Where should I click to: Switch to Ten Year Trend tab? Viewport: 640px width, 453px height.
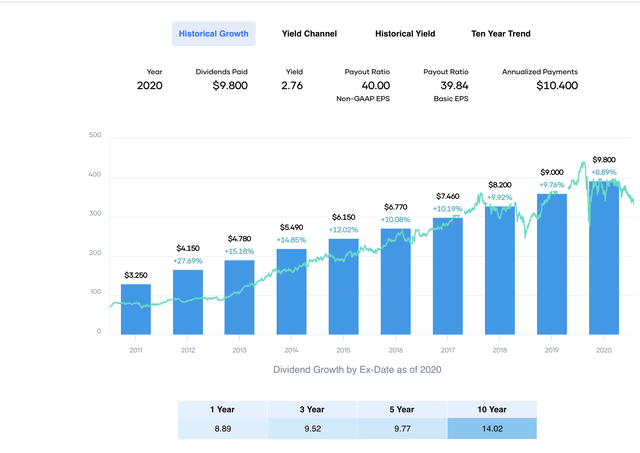501,34
